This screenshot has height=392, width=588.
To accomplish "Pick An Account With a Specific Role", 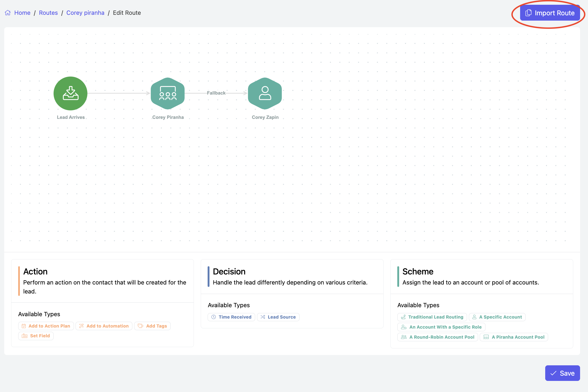I will coord(441,327).
